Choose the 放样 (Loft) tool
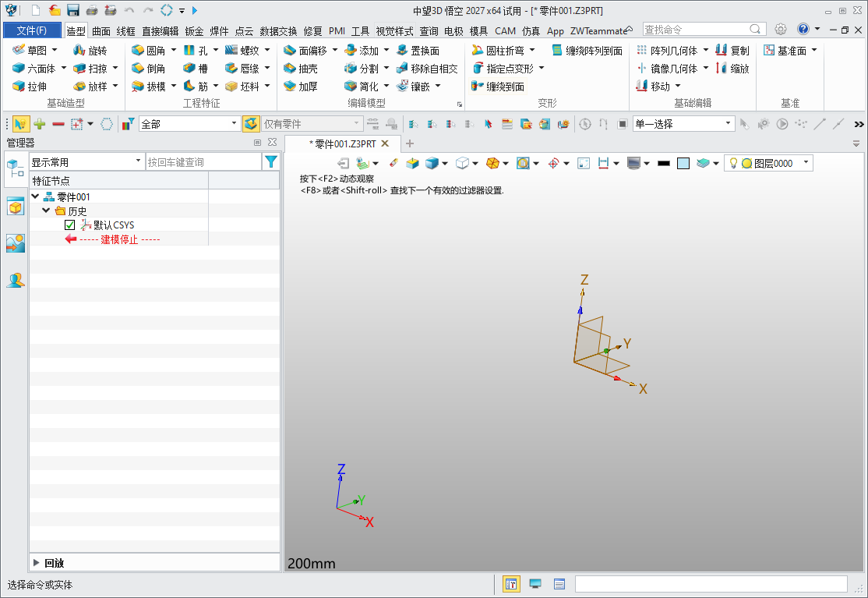868x598 pixels. point(90,87)
